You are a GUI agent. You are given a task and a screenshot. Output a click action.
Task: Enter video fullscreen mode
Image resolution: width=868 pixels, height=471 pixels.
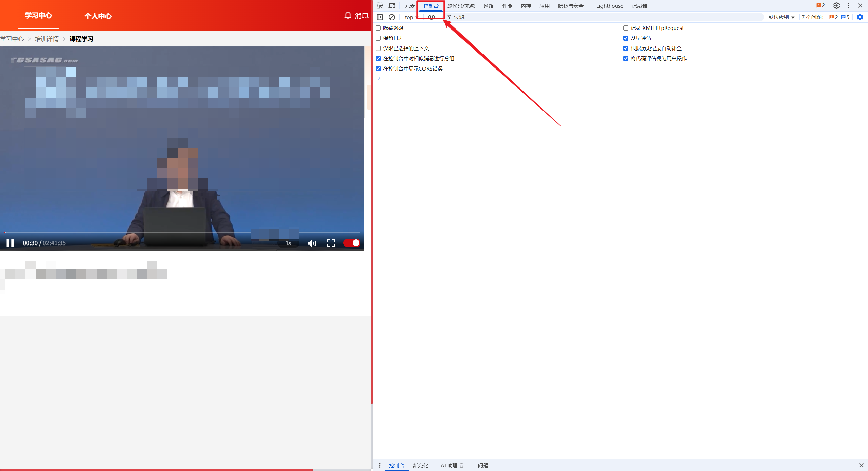331,243
